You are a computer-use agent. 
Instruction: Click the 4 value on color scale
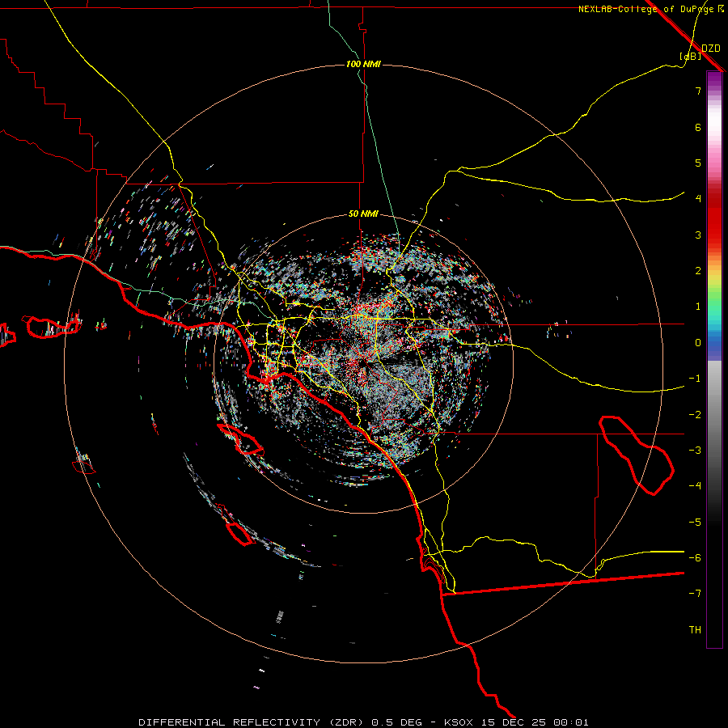click(x=698, y=199)
